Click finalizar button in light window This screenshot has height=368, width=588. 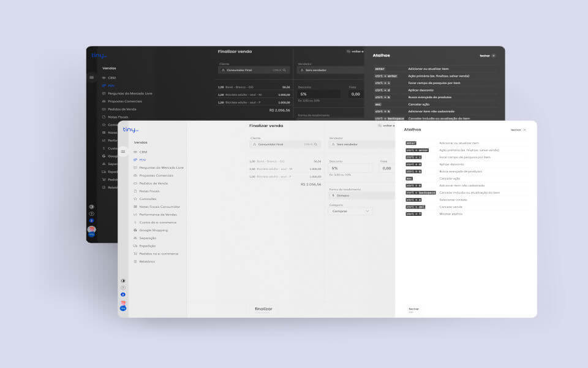click(263, 309)
